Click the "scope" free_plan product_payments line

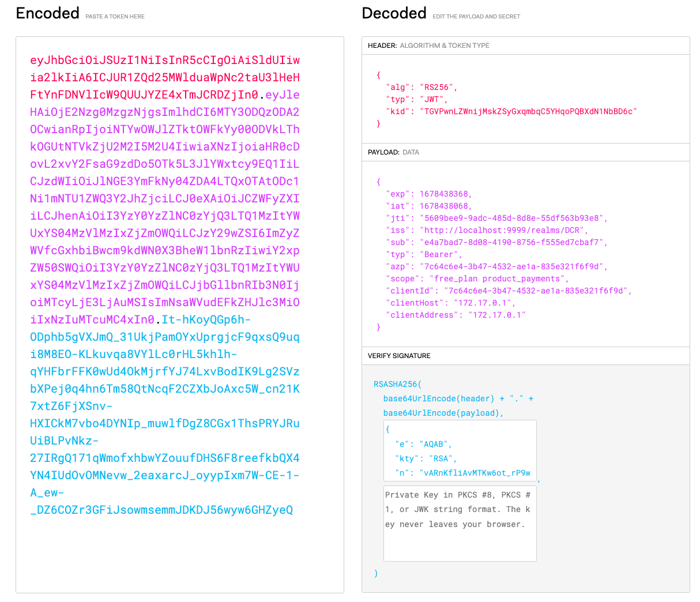[x=477, y=279]
